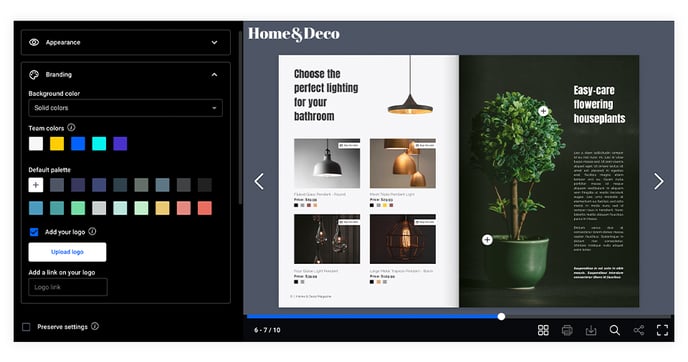Expand the Appearance section

(125, 43)
